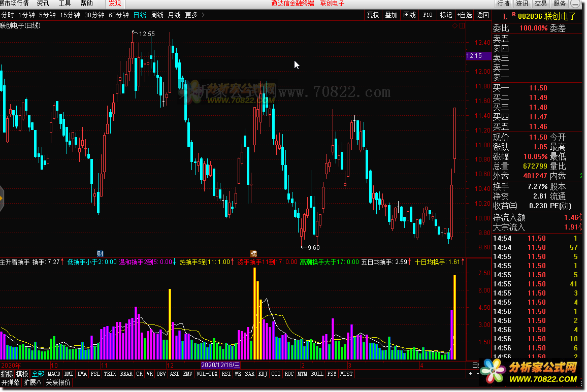Click the L flag icon in the stock header
The image size is (587, 392).
[x=505, y=16]
